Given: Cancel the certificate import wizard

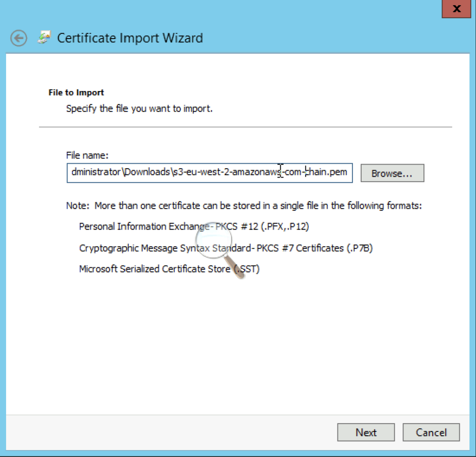Looking at the screenshot, I should 430,432.
